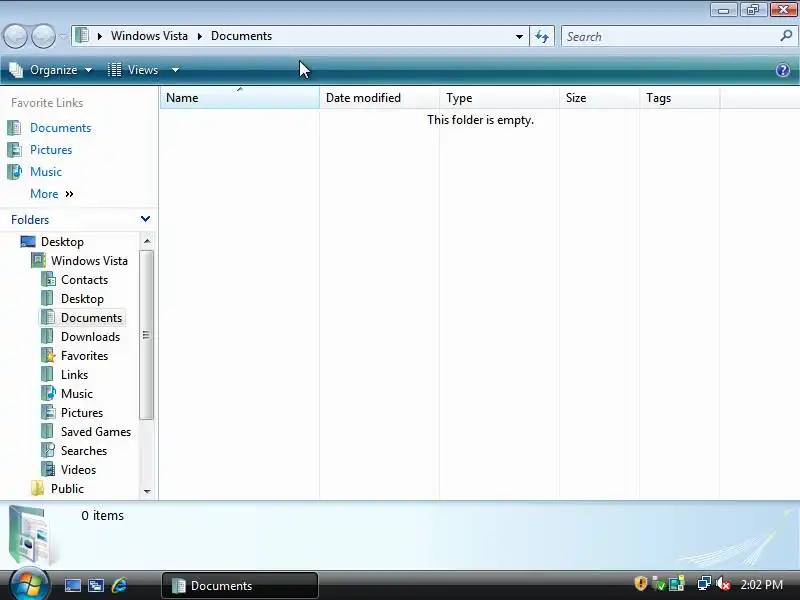800x600 pixels.
Task: Click the Refresh button
Action: click(542, 36)
